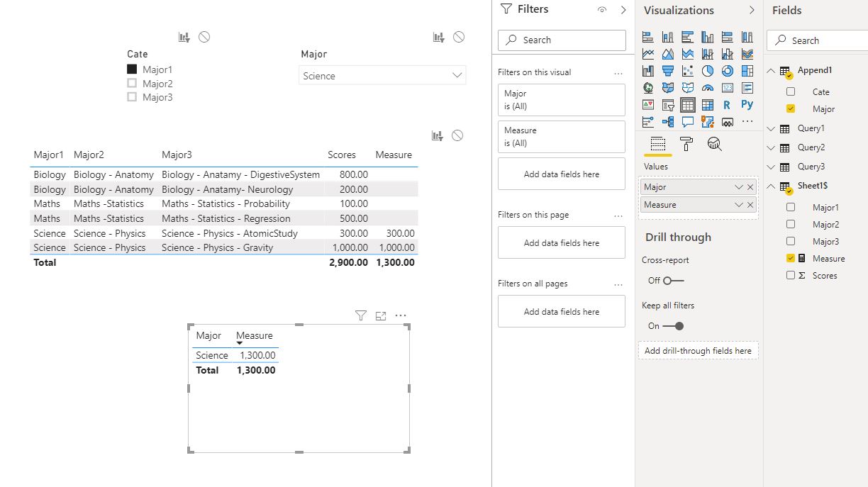Select the Ribbon chart visual
Screen dimensions: 868x487
tap(747, 54)
